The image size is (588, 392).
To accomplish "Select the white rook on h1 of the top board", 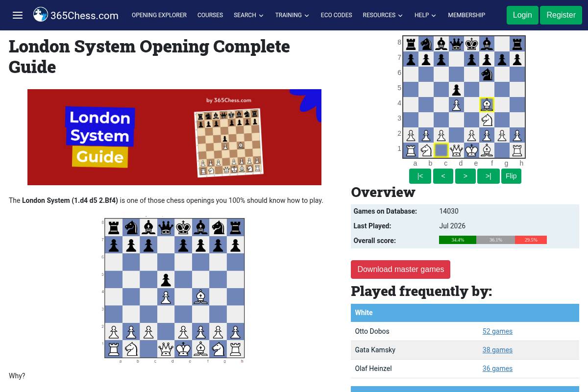I will click(x=517, y=150).
